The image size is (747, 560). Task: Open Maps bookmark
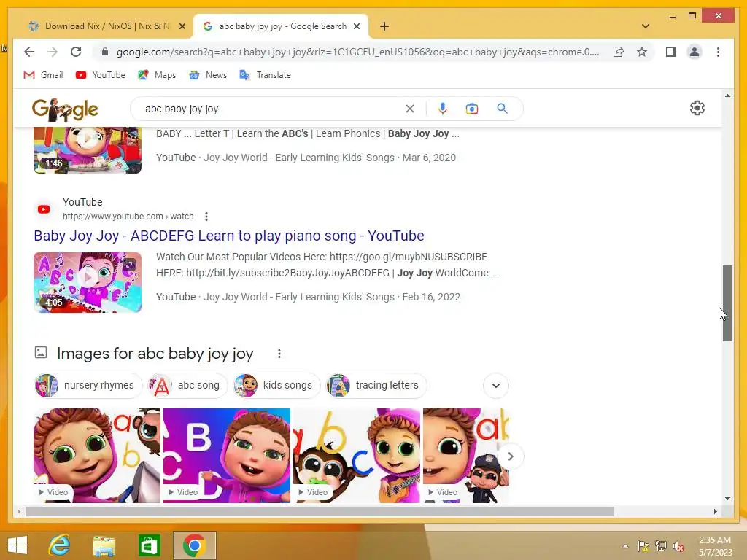(x=157, y=75)
